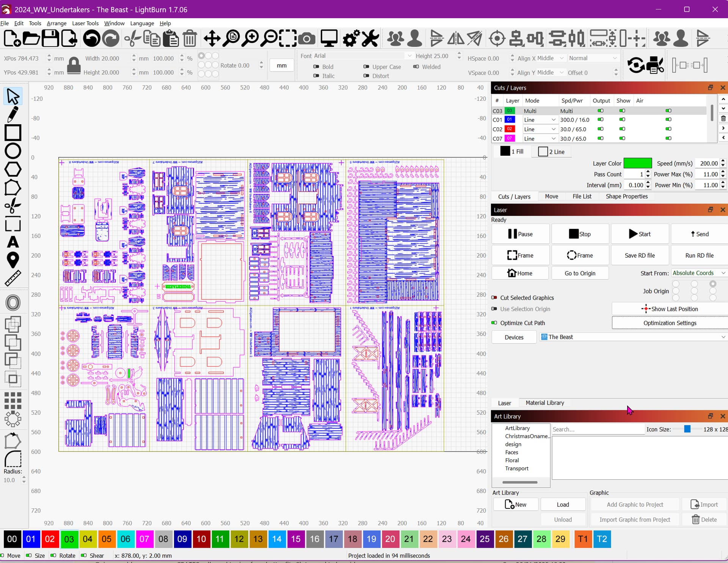Toggle Show for layer C02
The image size is (728, 563).
tap(622, 129)
